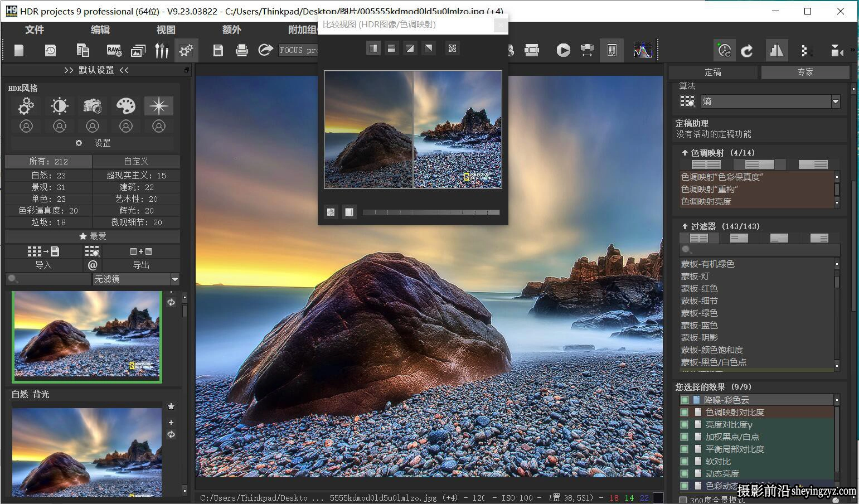This screenshot has height=504, width=859.
Task: Click the 导入 presets button
Action: point(43,265)
